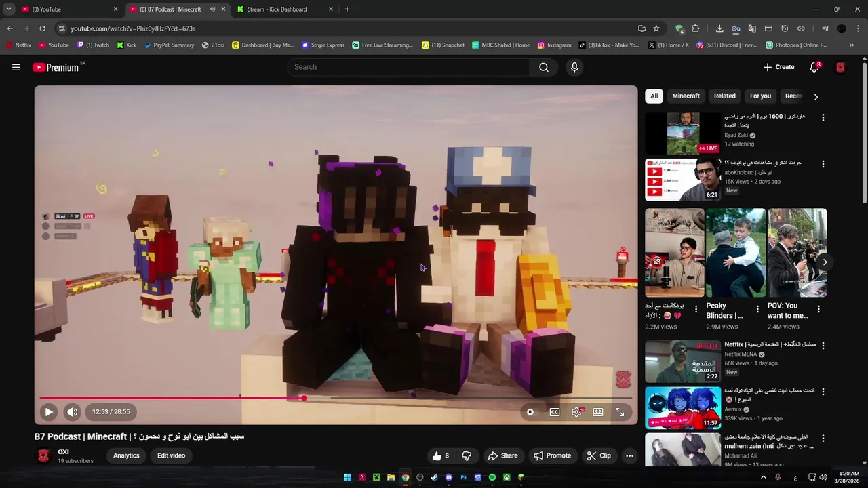The width and height of the screenshot is (868, 488).
Task: Open the Create button
Action: click(778, 67)
